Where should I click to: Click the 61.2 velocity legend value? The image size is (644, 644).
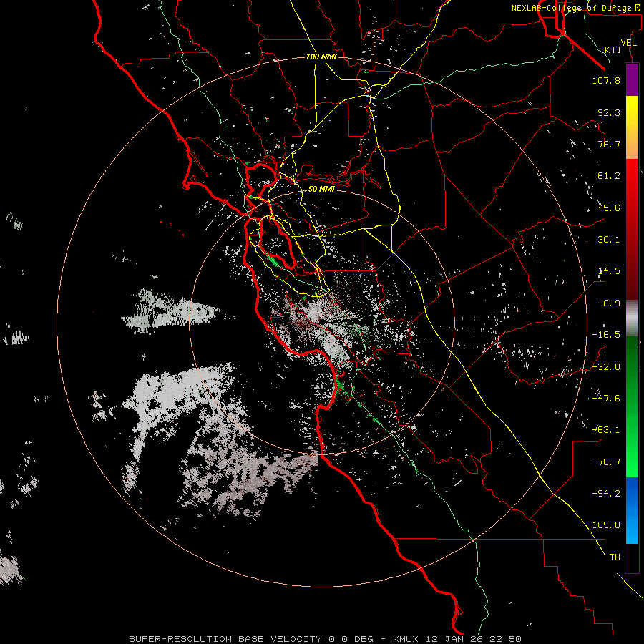(x=609, y=176)
